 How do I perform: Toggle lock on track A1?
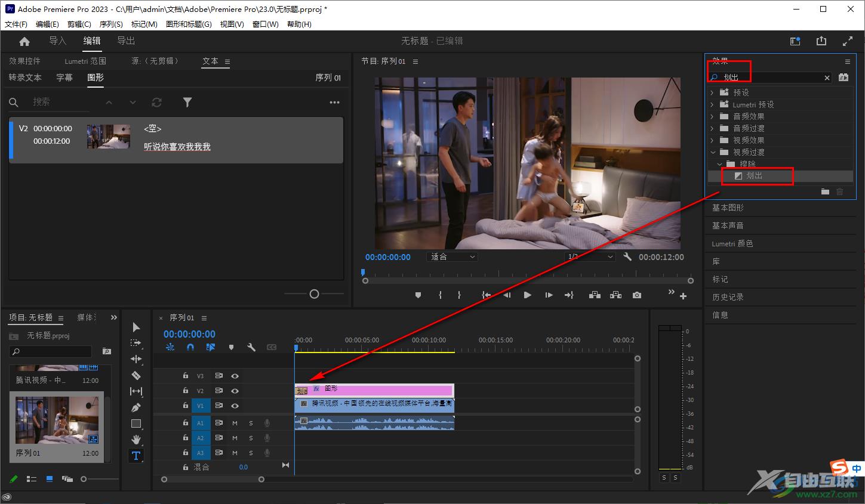pyautogui.click(x=186, y=423)
